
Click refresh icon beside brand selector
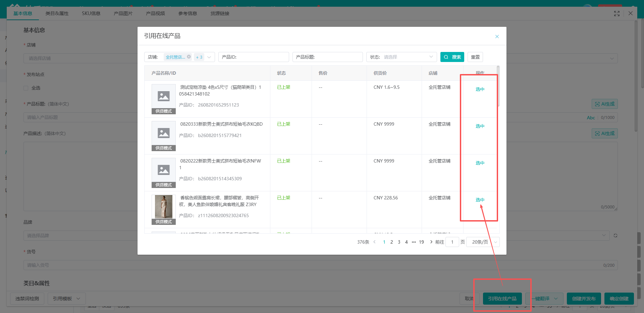[x=615, y=236]
